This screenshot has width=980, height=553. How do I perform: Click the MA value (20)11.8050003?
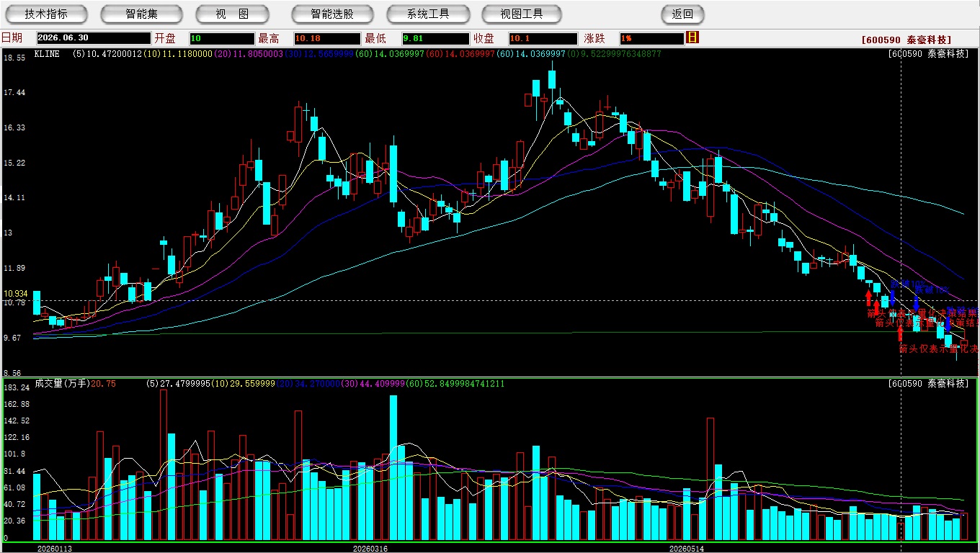[x=249, y=53]
